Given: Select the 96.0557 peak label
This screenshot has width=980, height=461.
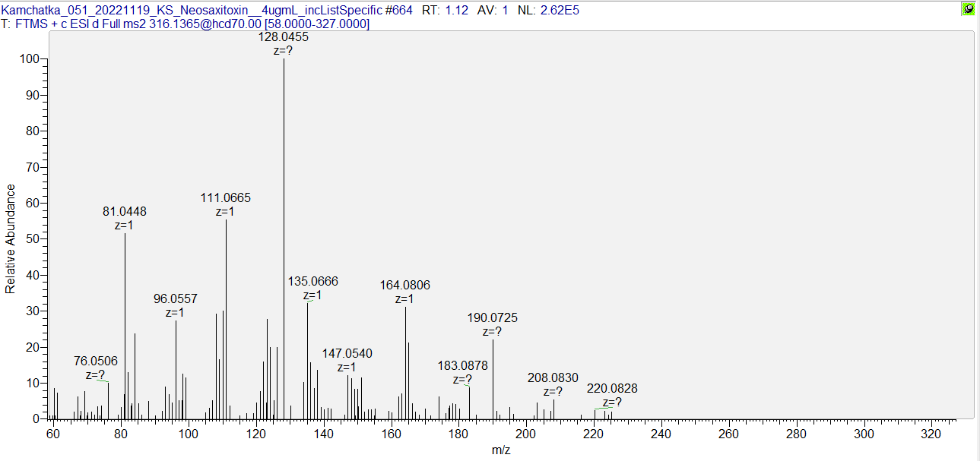Looking at the screenshot, I should click(176, 299).
